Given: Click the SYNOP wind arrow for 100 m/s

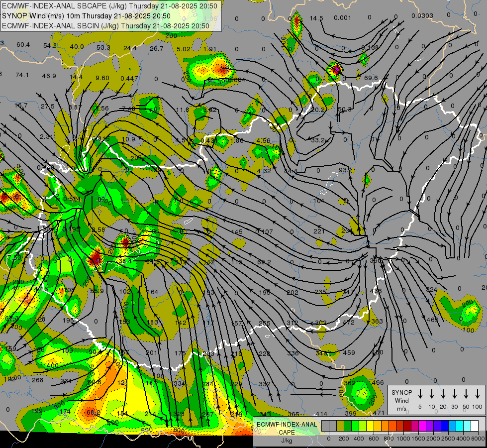Looking at the screenshot, I should click(x=478, y=394).
